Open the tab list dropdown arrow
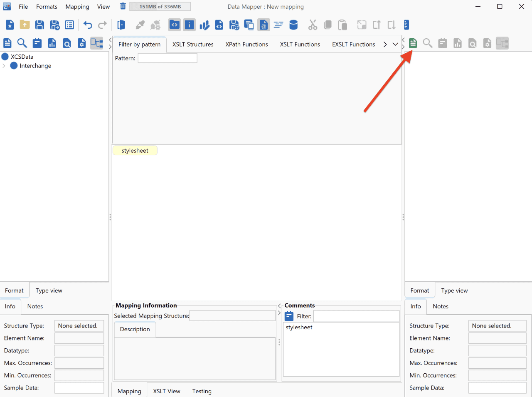 pyautogui.click(x=395, y=44)
